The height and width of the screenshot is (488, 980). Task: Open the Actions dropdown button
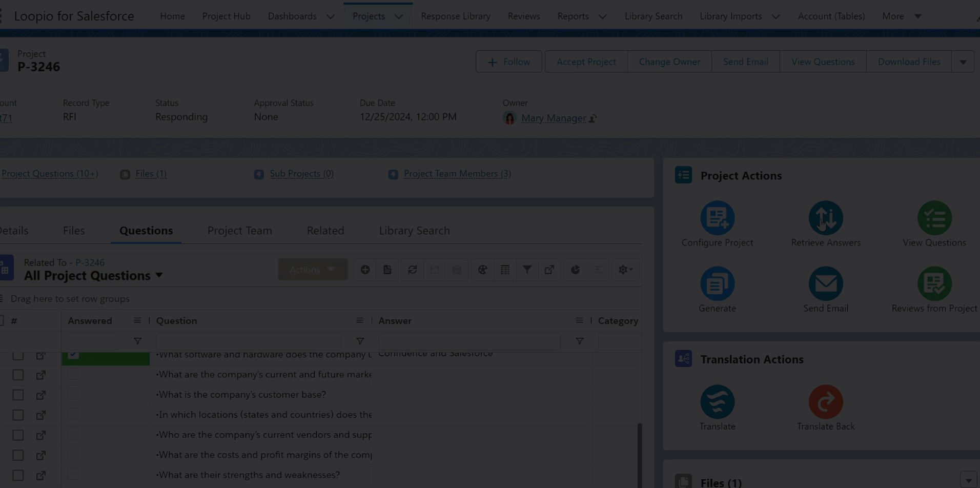(x=313, y=270)
